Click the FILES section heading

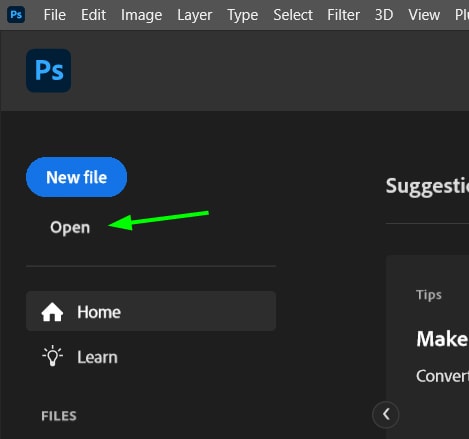point(59,416)
